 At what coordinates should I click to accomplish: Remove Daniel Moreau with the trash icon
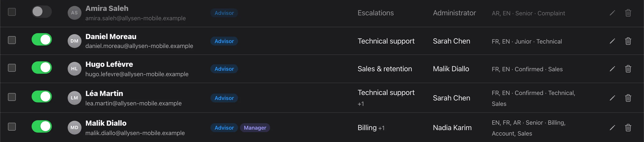pyautogui.click(x=628, y=41)
